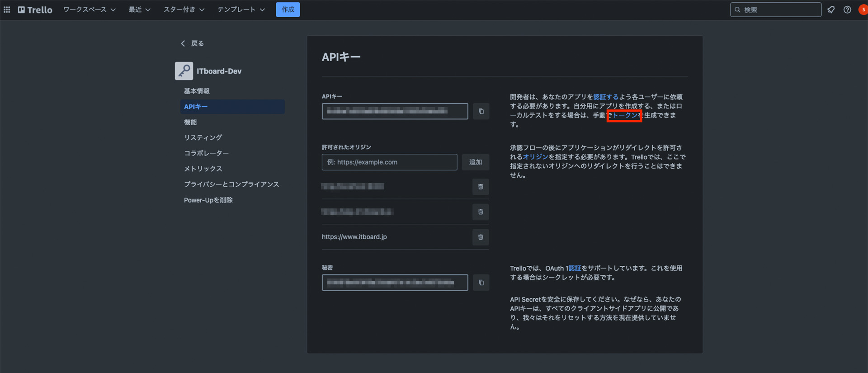Click the blue 作成 button
Image resolution: width=868 pixels, height=373 pixels.
pyautogui.click(x=288, y=9)
